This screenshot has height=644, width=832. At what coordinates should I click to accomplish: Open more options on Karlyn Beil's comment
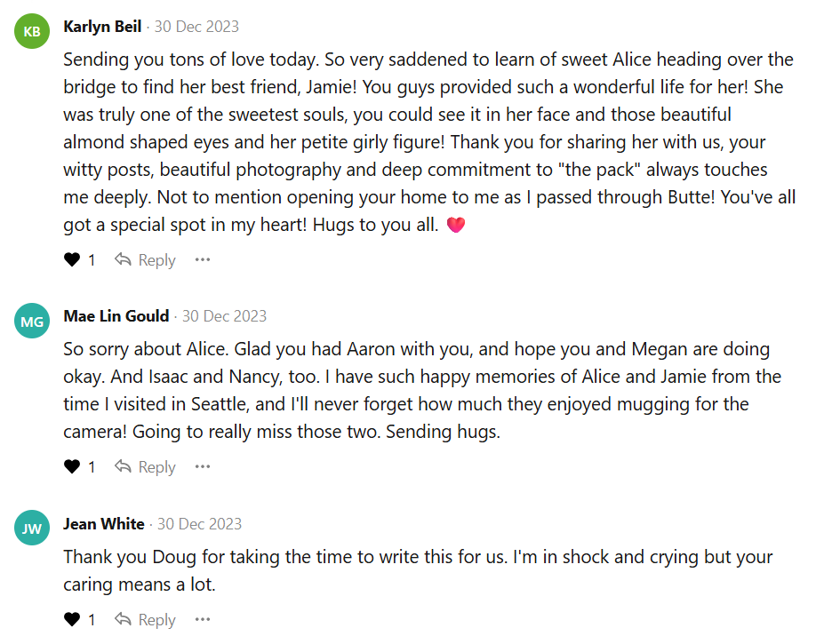(203, 260)
